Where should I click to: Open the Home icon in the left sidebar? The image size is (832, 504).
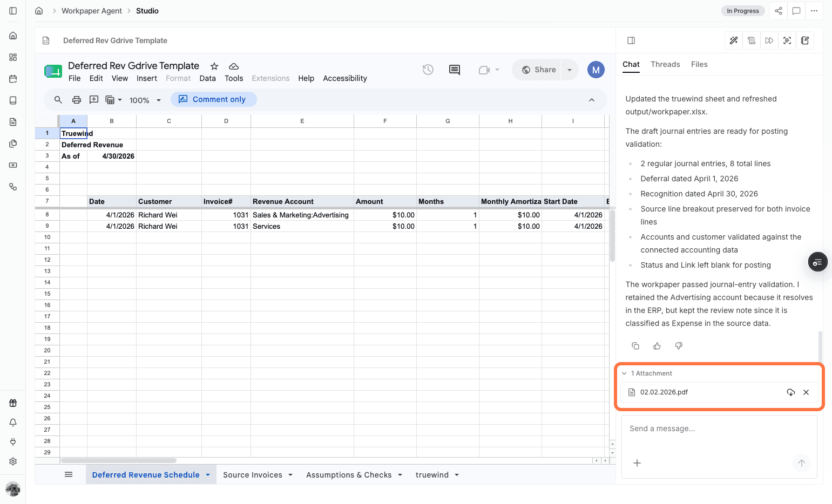click(13, 36)
